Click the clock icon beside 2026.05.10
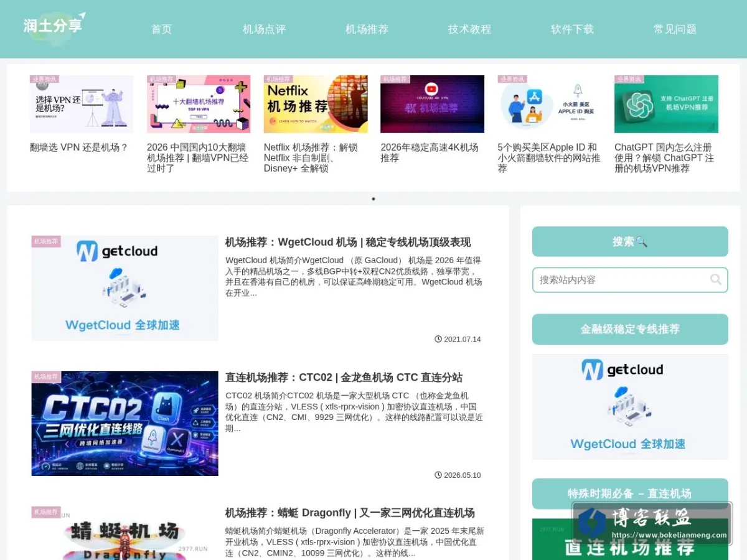Image resolution: width=747 pixels, height=560 pixels. click(x=438, y=475)
